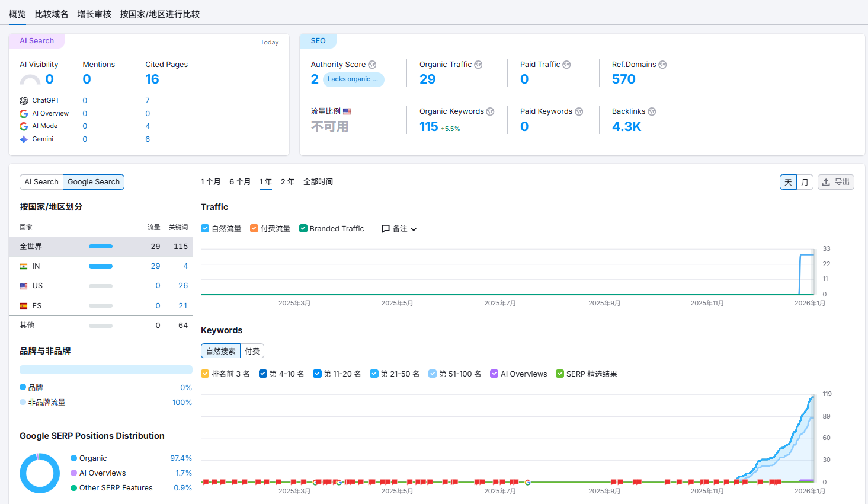This screenshot has height=504, width=868.
Task: Click the Gemini sparkle icon
Action: 24,139
